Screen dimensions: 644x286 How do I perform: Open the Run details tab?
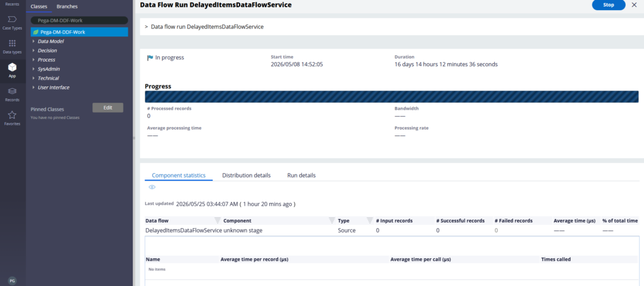(x=301, y=175)
